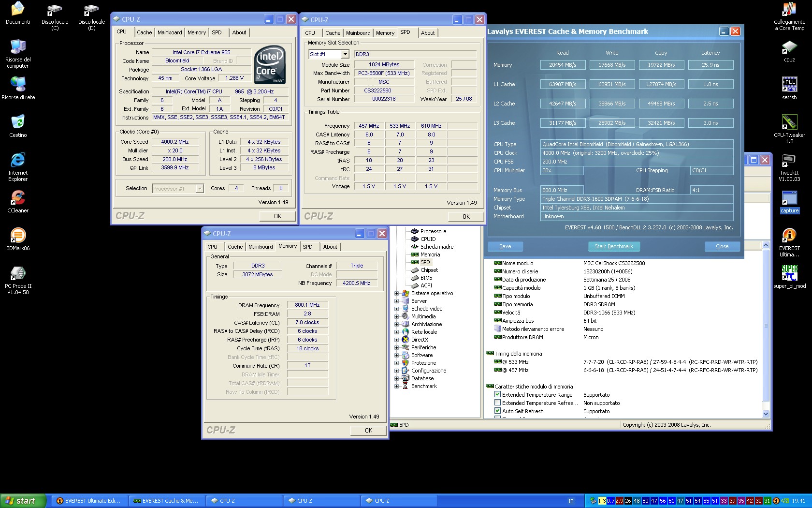Toggle Extended Temperature Refresh checkbox
The width and height of the screenshot is (812, 508).
[497, 403]
